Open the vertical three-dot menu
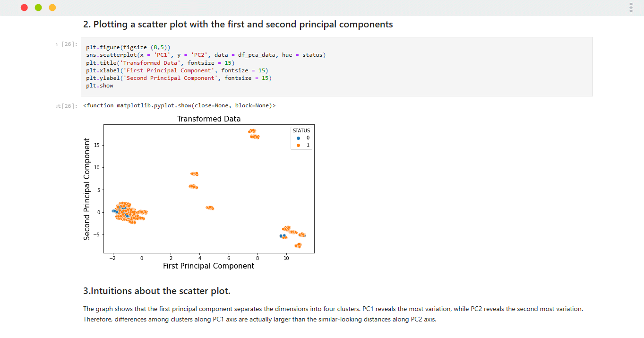This screenshot has height=338, width=644. coord(631,8)
